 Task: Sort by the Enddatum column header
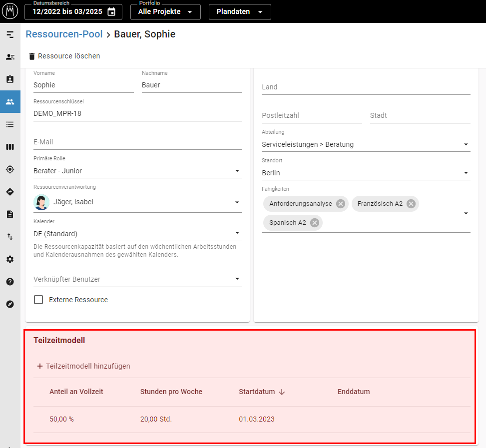[x=354, y=392]
